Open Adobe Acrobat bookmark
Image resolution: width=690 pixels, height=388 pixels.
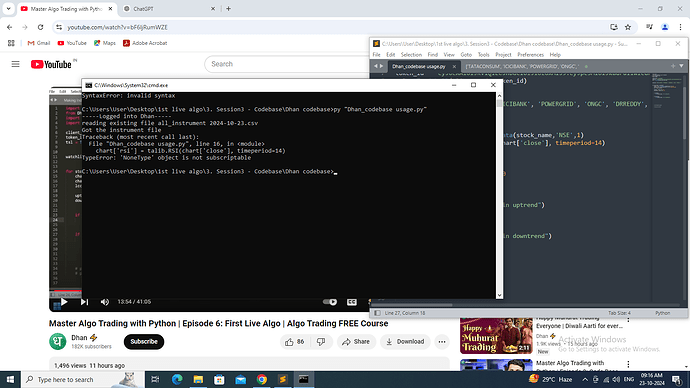pos(145,43)
